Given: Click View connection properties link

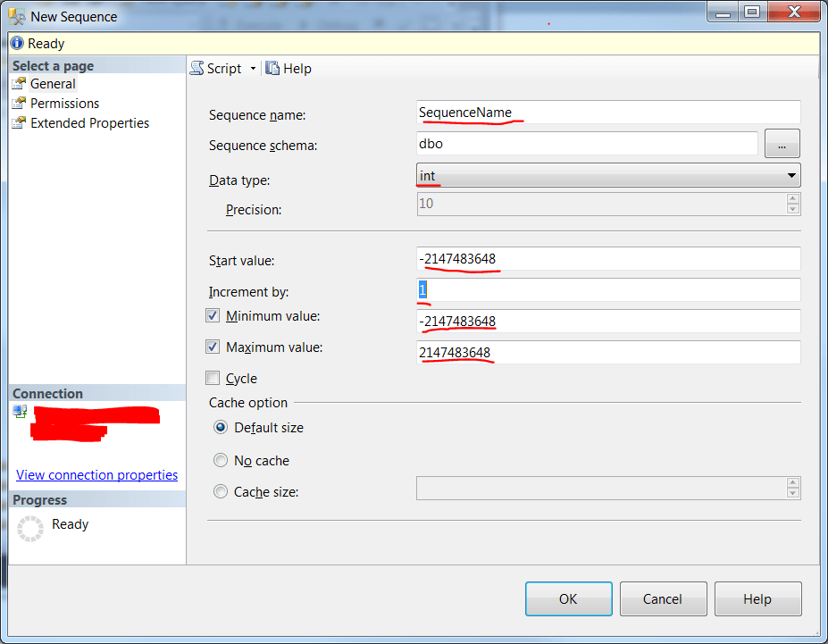Looking at the screenshot, I should point(96,474).
